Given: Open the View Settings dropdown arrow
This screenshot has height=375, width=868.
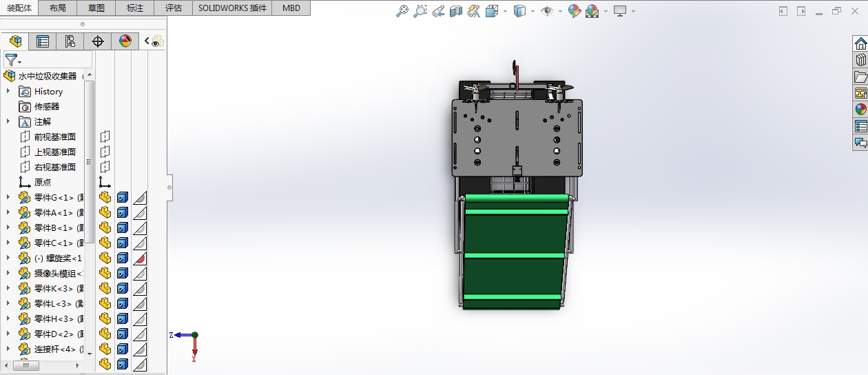Looking at the screenshot, I should [633, 11].
